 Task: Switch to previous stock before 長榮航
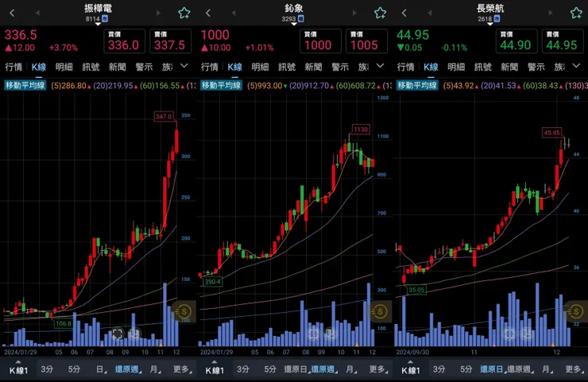point(429,14)
